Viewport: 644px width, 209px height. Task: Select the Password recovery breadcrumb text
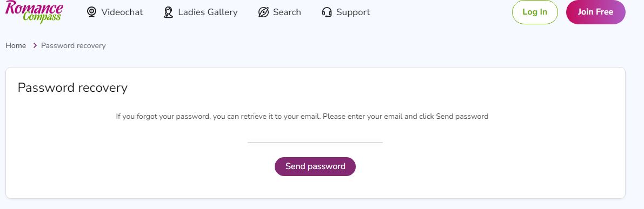click(x=74, y=45)
